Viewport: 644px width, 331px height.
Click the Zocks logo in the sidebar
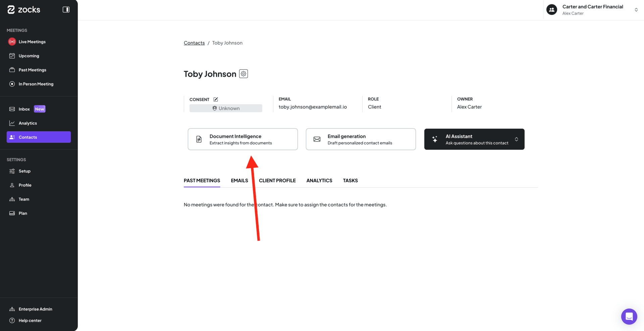24,10
